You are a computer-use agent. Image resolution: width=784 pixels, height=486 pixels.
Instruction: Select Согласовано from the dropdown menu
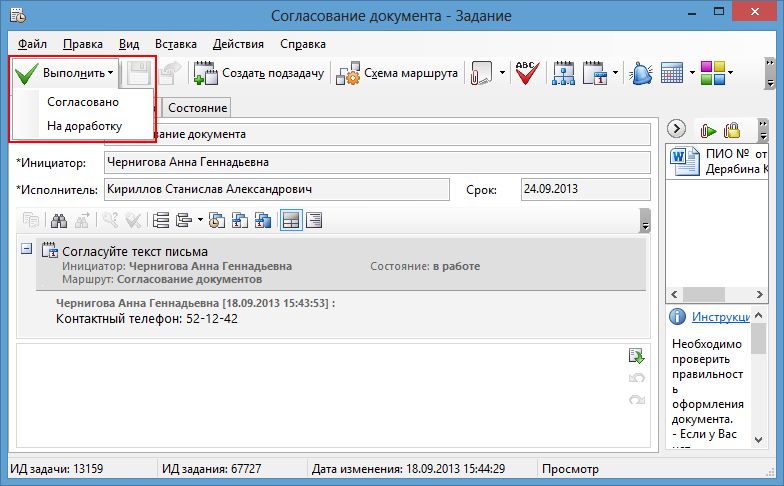pos(82,103)
